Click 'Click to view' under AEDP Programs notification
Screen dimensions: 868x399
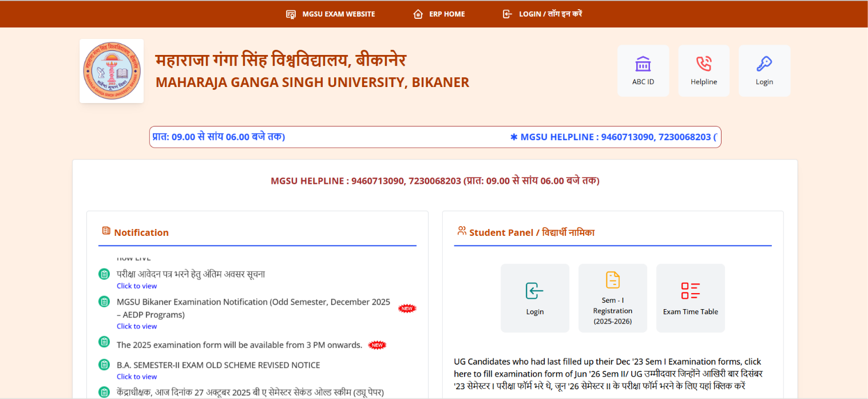tap(137, 326)
